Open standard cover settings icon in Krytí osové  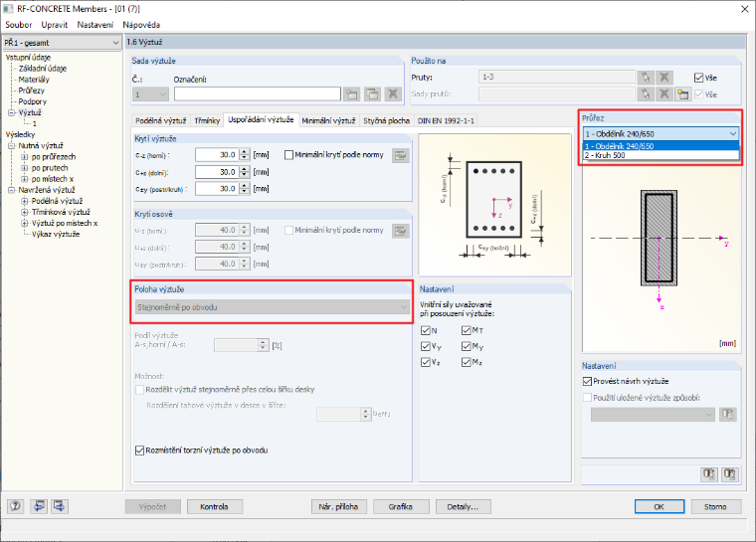click(x=400, y=231)
